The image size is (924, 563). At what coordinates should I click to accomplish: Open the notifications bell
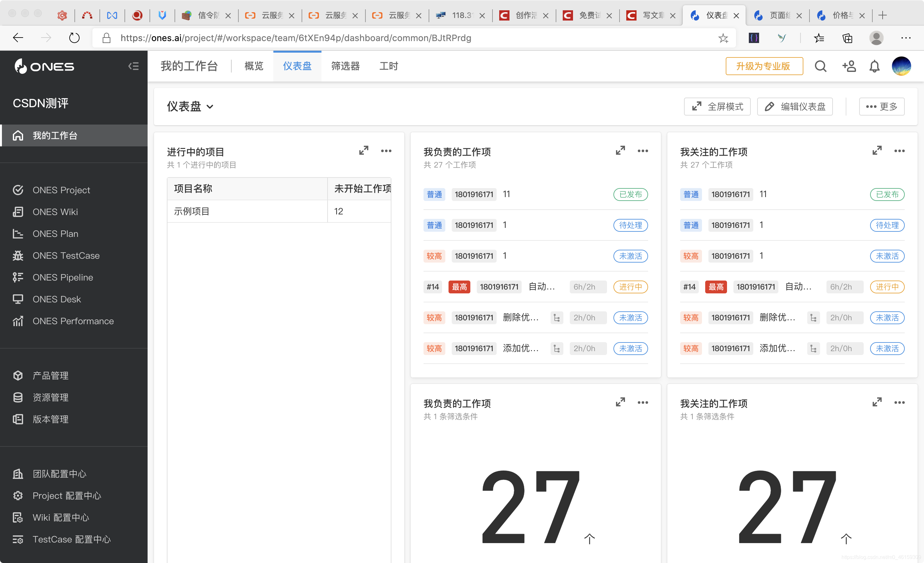point(874,66)
